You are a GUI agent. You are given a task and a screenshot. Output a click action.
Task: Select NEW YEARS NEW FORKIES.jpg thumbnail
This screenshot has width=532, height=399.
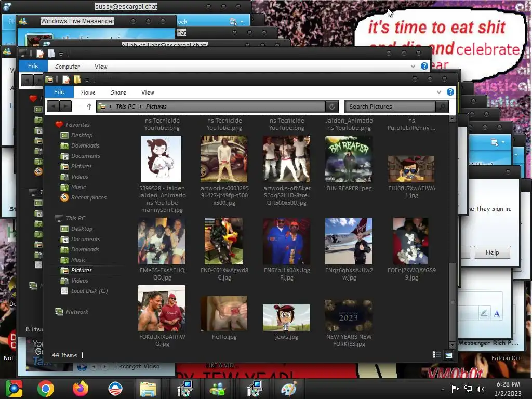pyautogui.click(x=349, y=315)
